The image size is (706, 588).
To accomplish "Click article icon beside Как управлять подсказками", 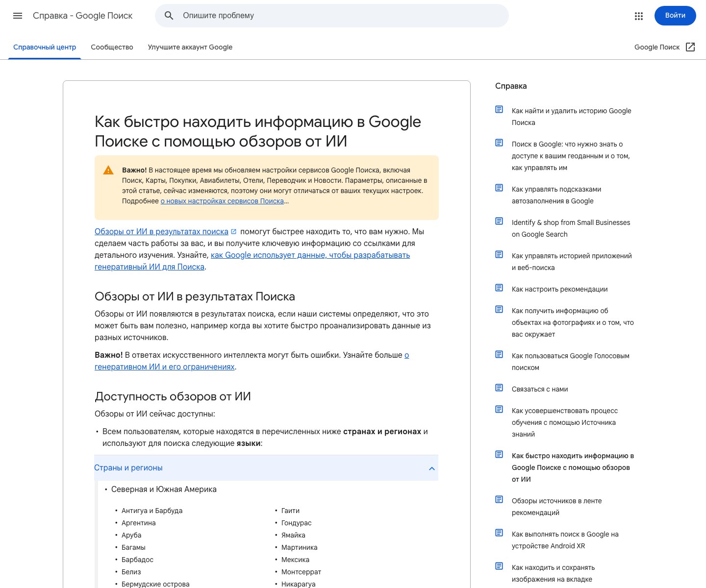I will (499, 188).
